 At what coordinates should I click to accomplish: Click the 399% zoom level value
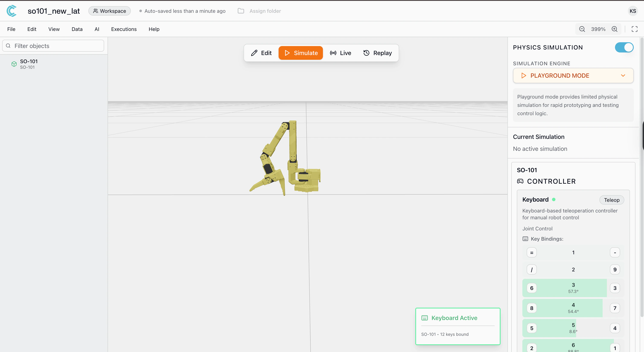tap(598, 29)
